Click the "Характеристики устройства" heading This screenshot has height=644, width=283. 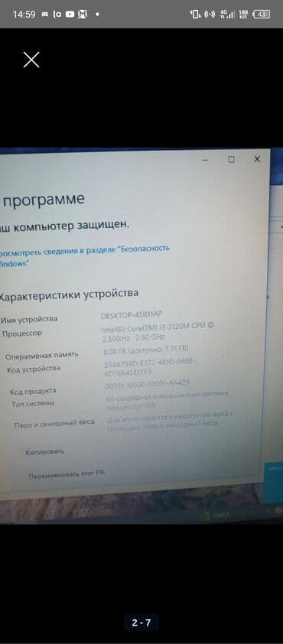point(69,295)
